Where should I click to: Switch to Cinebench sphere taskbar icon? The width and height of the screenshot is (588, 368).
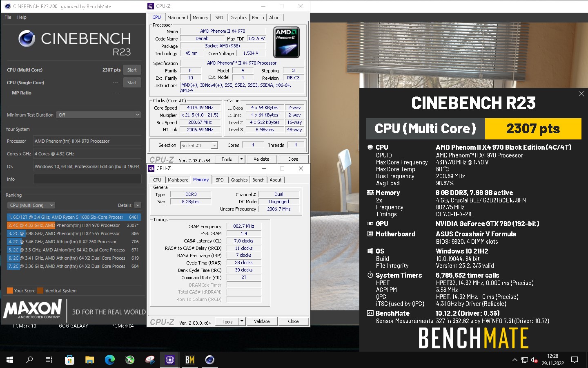point(210,360)
